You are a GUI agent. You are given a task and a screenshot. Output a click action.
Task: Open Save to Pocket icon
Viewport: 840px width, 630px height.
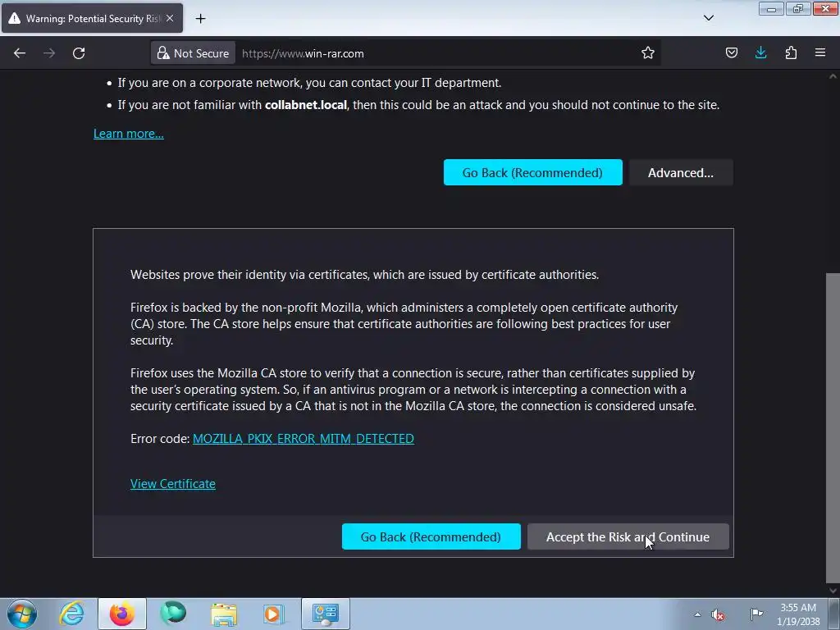(x=731, y=53)
